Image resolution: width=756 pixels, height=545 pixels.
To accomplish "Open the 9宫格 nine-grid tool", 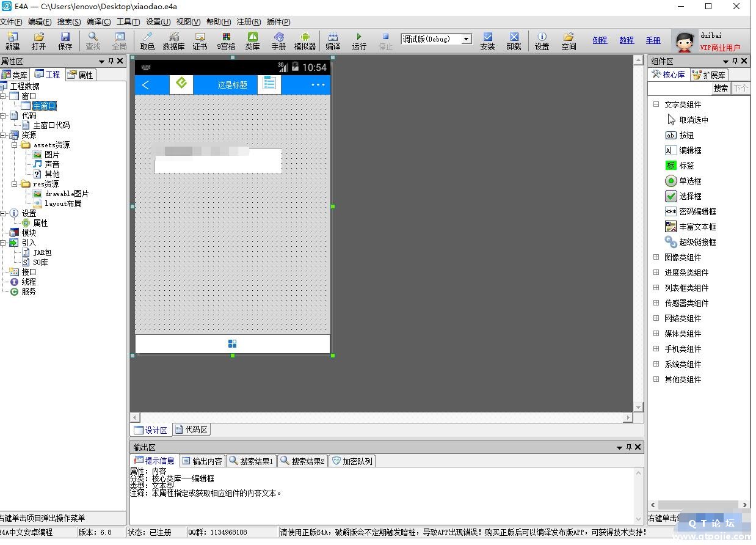I will click(x=226, y=41).
